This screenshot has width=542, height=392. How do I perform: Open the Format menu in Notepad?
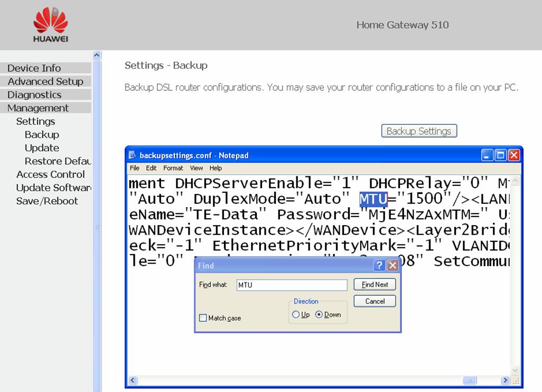(173, 168)
